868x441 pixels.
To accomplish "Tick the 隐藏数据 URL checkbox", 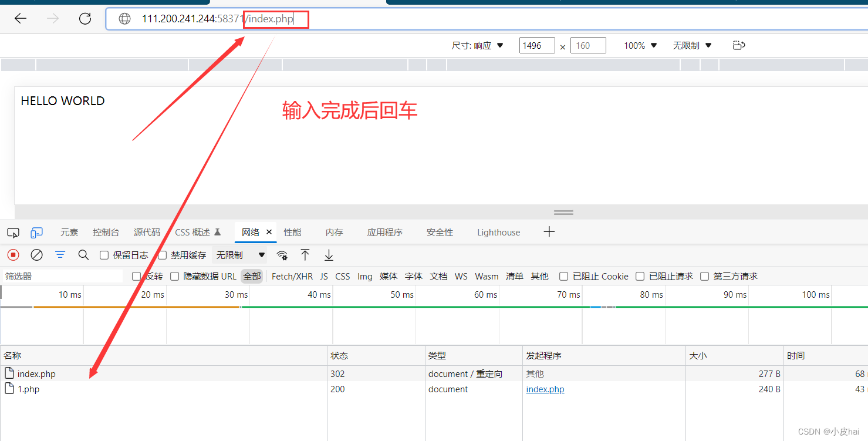I will tap(174, 276).
